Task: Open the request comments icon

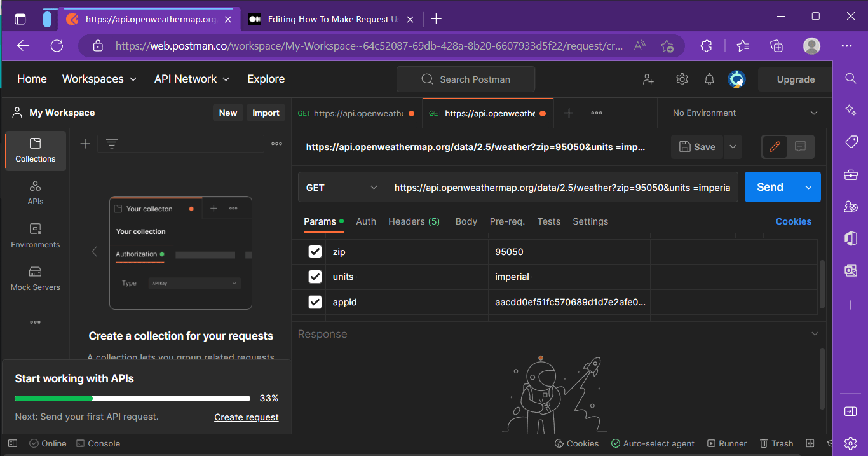Action: pyautogui.click(x=801, y=147)
